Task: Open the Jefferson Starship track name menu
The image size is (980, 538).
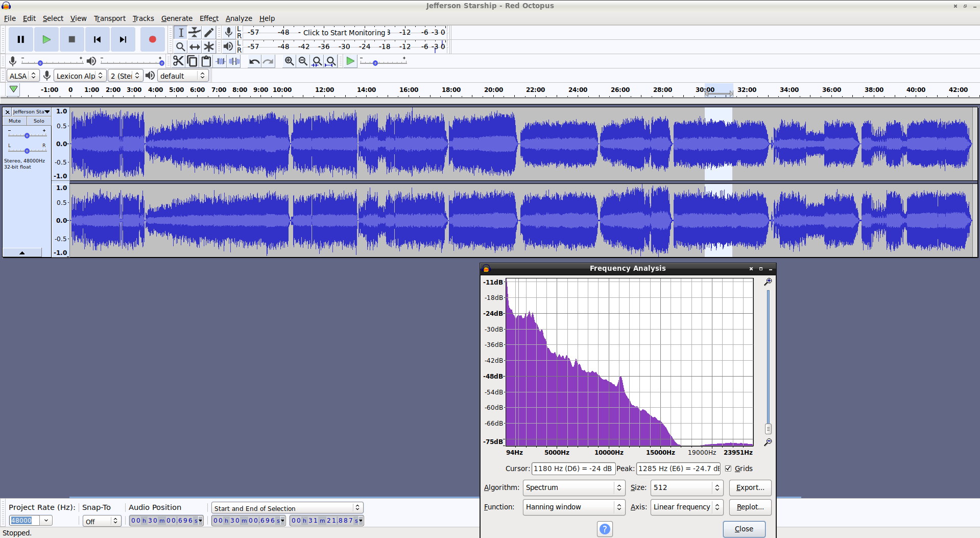Action: coord(31,111)
